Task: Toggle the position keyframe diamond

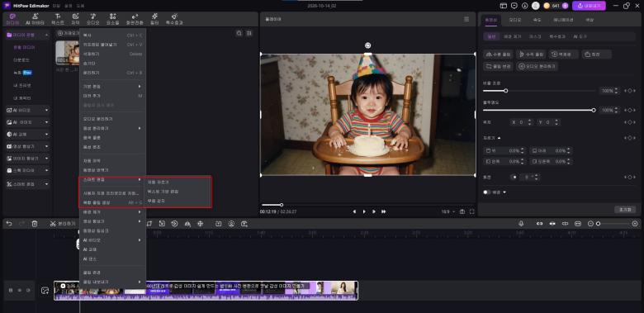Action: coord(629,122)
